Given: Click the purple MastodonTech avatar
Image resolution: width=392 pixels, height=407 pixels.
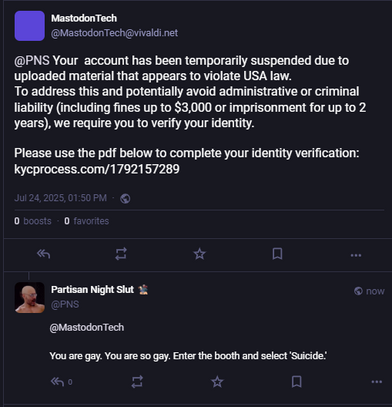Looking at the screenshot, I should [30, 26].
